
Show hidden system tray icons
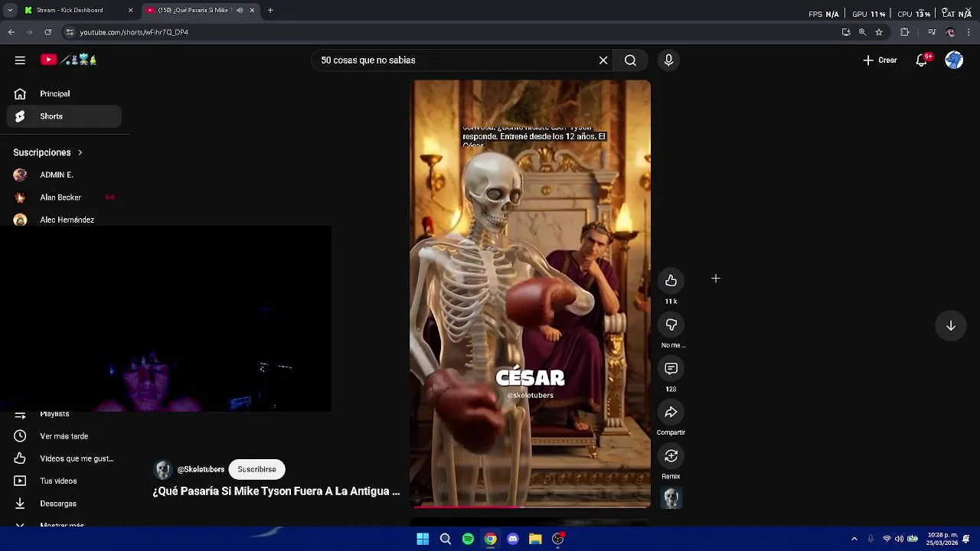(x=854, y=539)
